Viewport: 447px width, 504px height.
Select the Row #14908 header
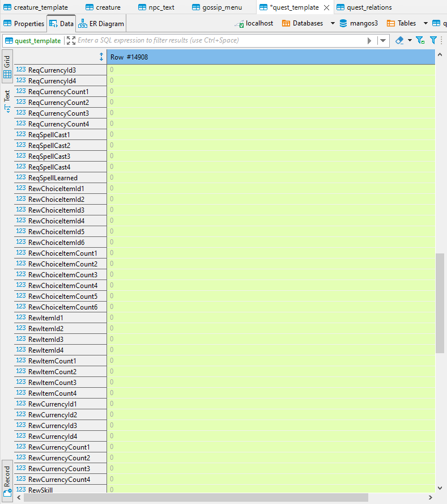271,57
